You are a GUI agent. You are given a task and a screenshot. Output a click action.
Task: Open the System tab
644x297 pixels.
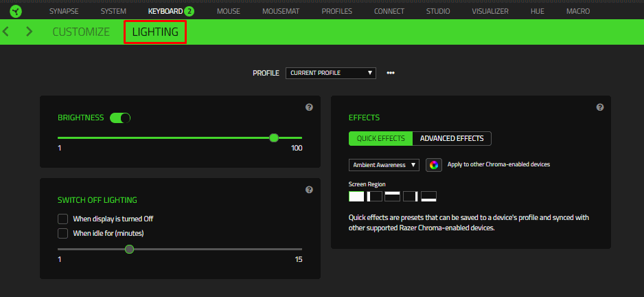[x=113, y=11]
